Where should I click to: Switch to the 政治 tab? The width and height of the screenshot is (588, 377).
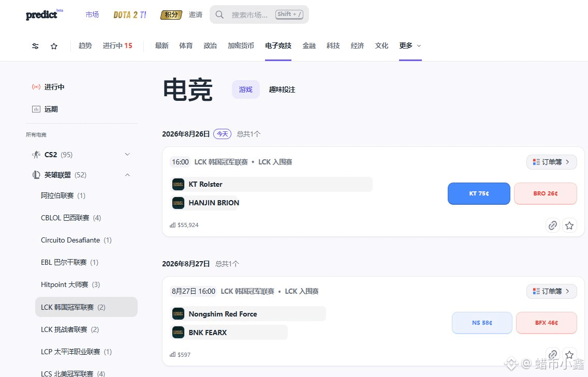coord(210,46)
